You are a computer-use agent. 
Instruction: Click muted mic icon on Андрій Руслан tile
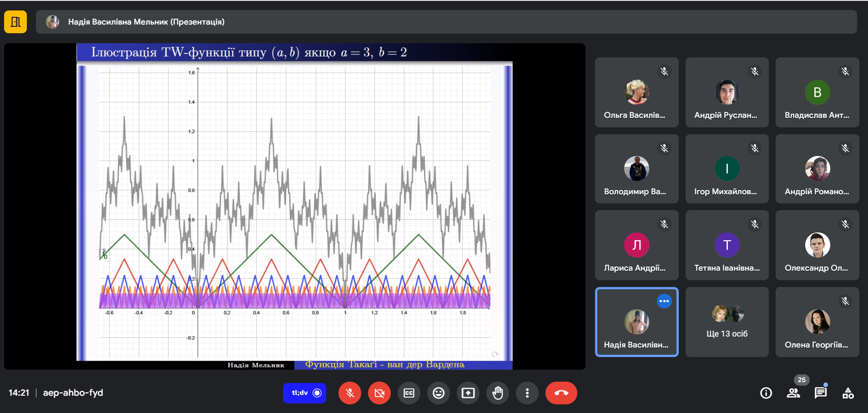pyautogui.click(x=755, y=71)
